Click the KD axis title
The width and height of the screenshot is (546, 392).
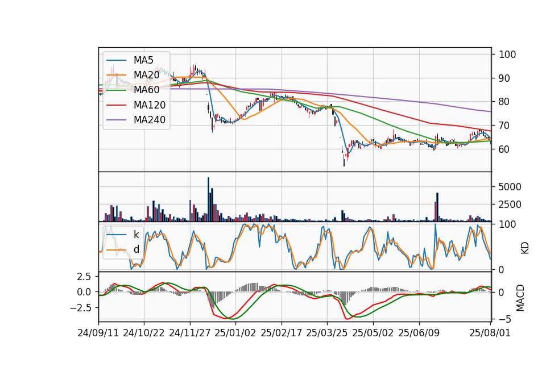525,248
